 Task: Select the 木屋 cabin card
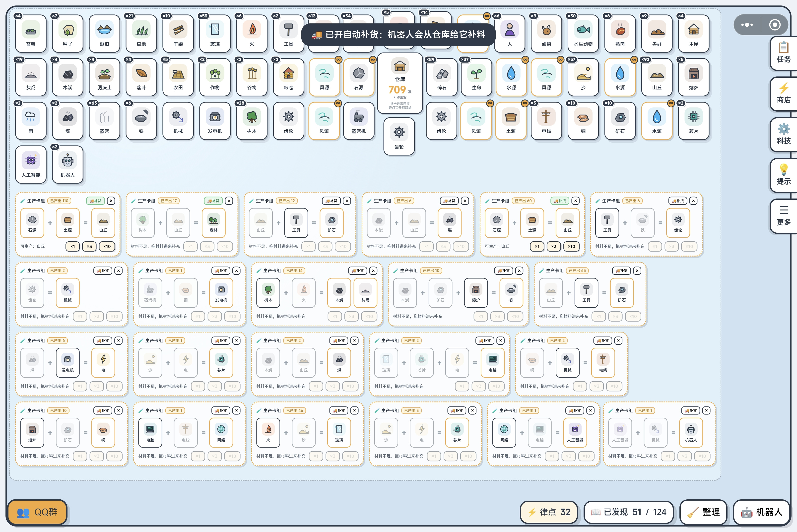pos(694,34)
